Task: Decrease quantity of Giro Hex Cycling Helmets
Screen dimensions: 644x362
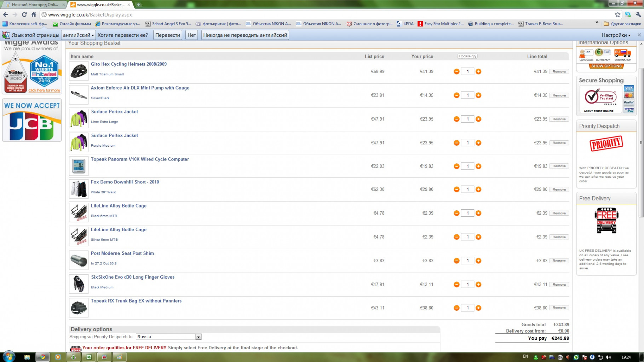Action: click(456, 71)
